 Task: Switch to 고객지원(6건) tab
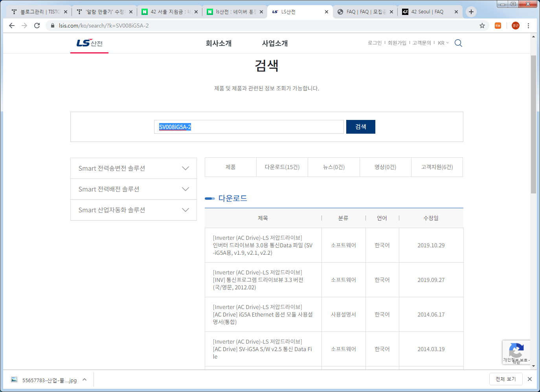click(437, 167)
